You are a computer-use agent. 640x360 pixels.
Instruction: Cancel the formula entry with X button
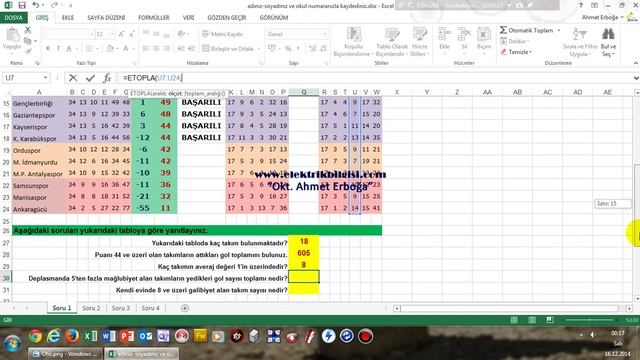point(73,78)
